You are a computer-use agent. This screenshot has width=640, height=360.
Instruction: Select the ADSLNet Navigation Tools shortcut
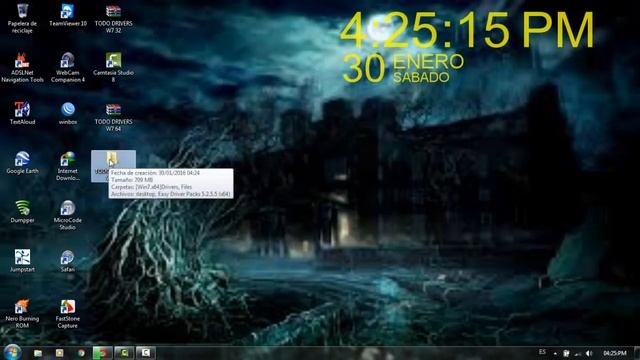(x=22, y=68)
